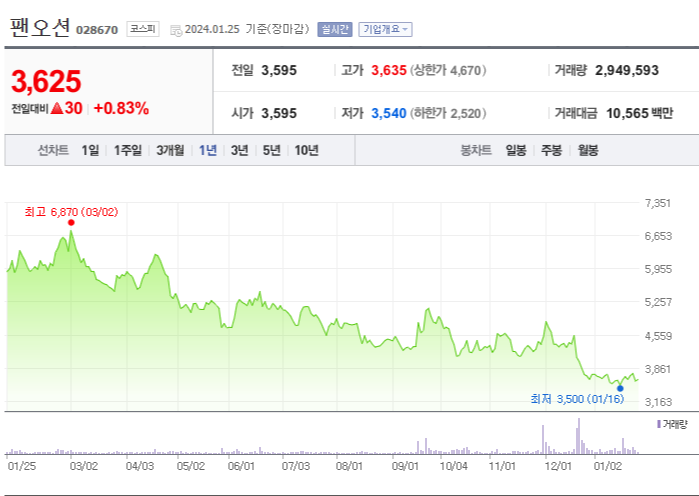Click the current price 3,625
The height and width of the screenshot is (496, 699).
[46, 81]
